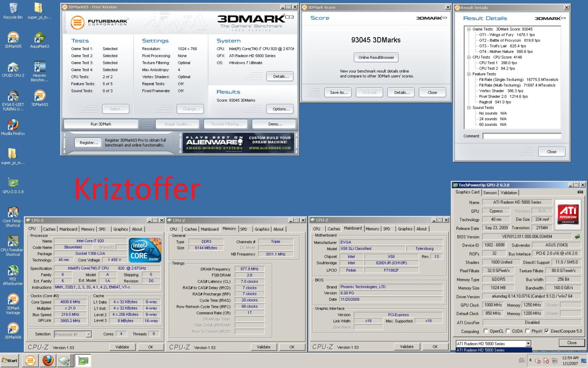This screenshot has width=588, height=368.
Task: Click Validate in CPU-Z Memory window
Action: pos(263,347)
